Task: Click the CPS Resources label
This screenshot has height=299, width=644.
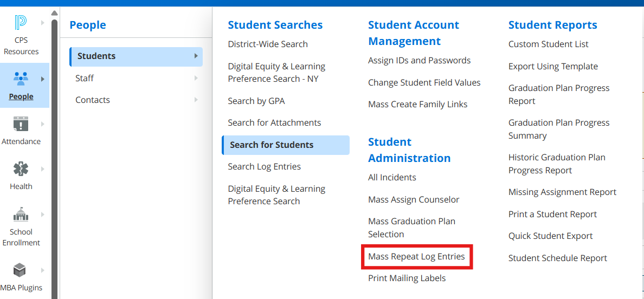Action: pos(21,46)
